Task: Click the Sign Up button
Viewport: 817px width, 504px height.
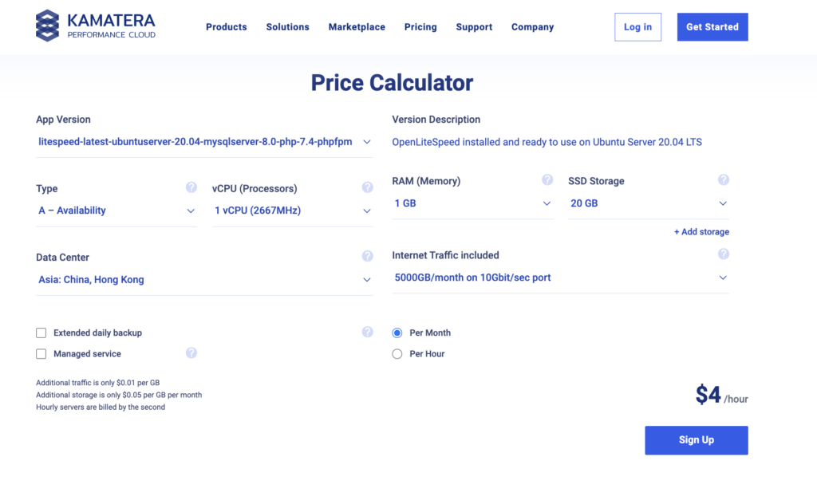Action: pos(696,440)
